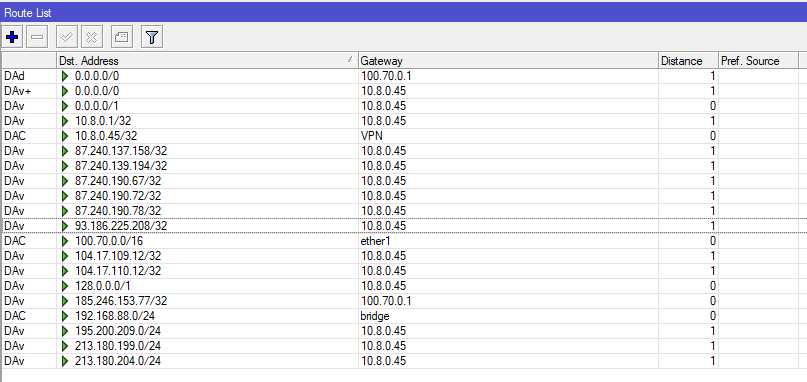Select route 87.240.190.72/32
The height and width of the screenshot is (382, 807).
(404, 196)
